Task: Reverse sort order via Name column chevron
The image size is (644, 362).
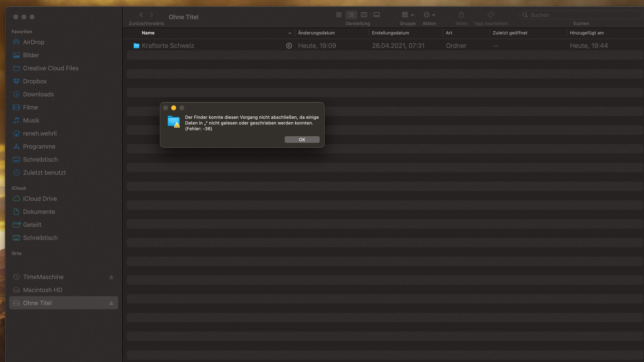Action: tap(290, 33)
